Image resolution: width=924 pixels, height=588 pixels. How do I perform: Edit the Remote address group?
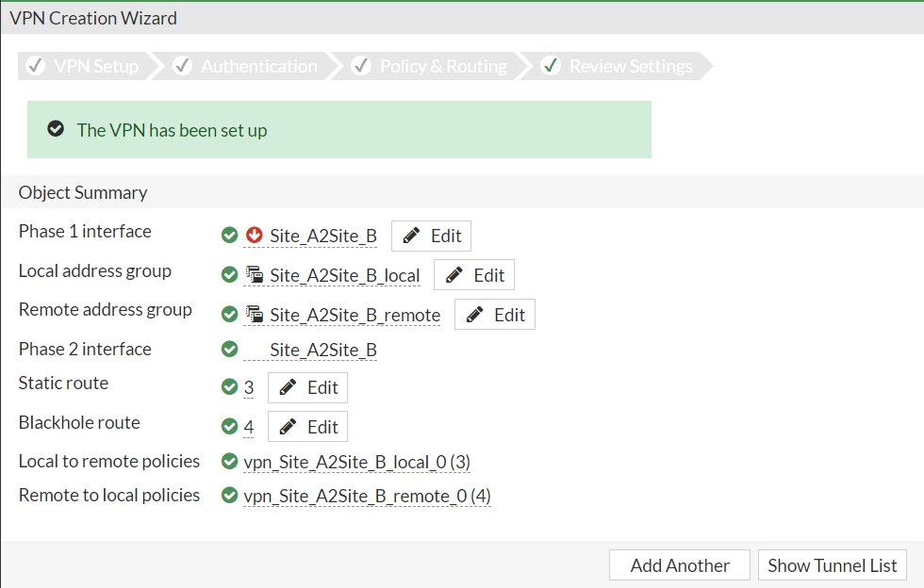(495, 314)
